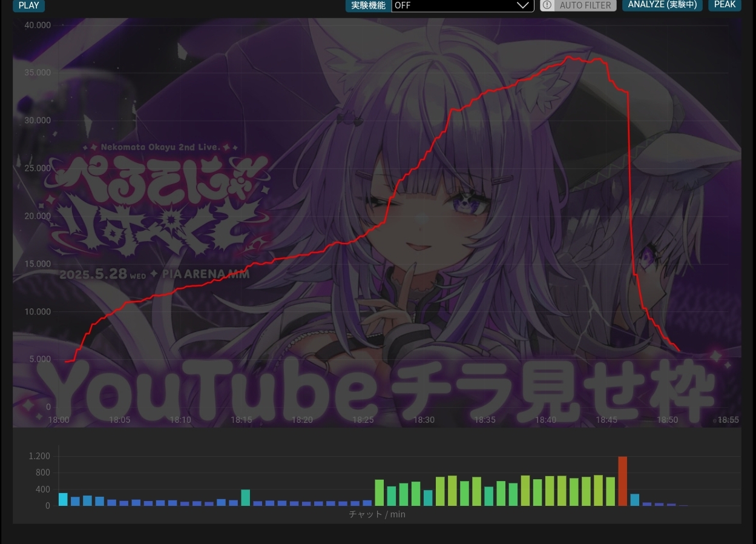Click the first cyan chat bar
756x544 pixels.
[x=63, y=499]
